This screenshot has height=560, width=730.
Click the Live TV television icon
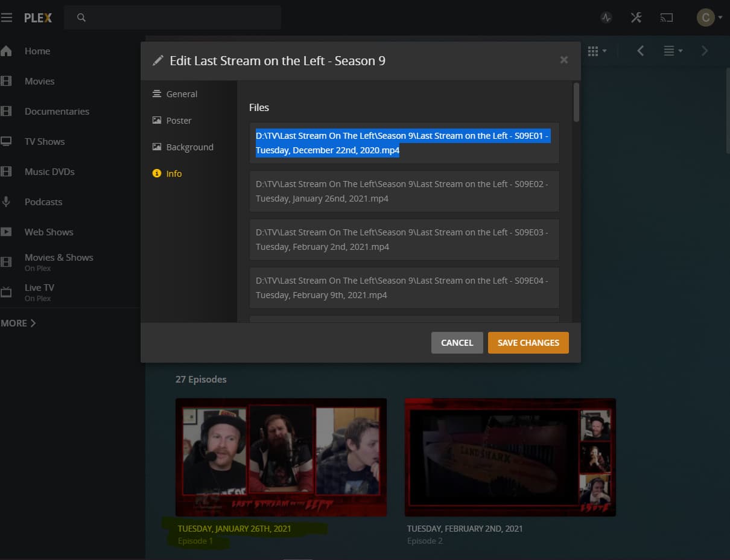point(6,292)
